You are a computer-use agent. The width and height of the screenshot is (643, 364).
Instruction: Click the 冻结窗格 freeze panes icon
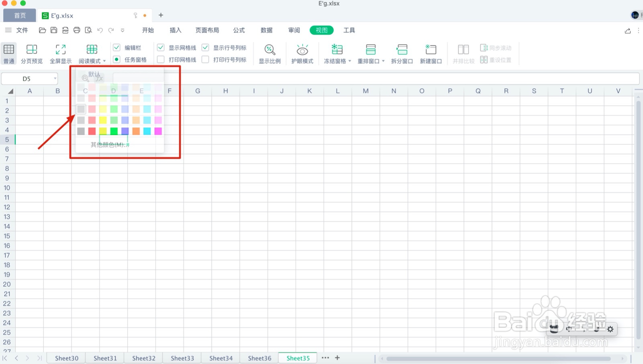coord(337,50)
